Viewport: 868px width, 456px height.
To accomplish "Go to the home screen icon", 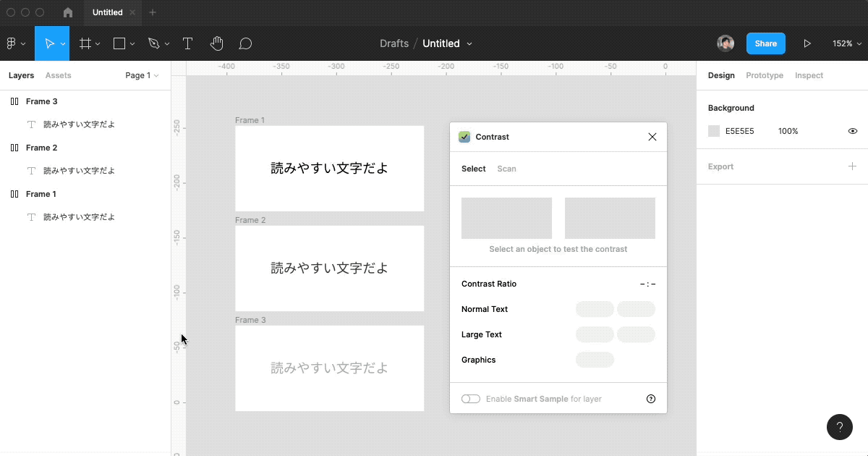I will (68, 12).
